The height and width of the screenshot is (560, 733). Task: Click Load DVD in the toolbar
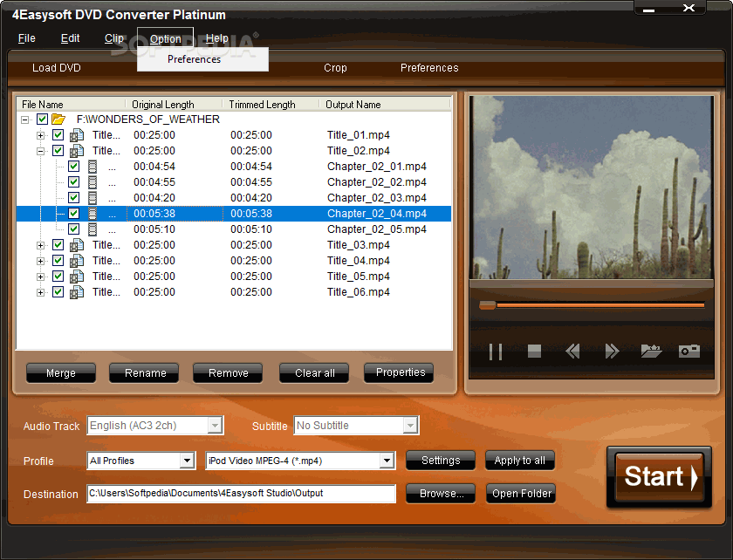click(x=57, y=68)
